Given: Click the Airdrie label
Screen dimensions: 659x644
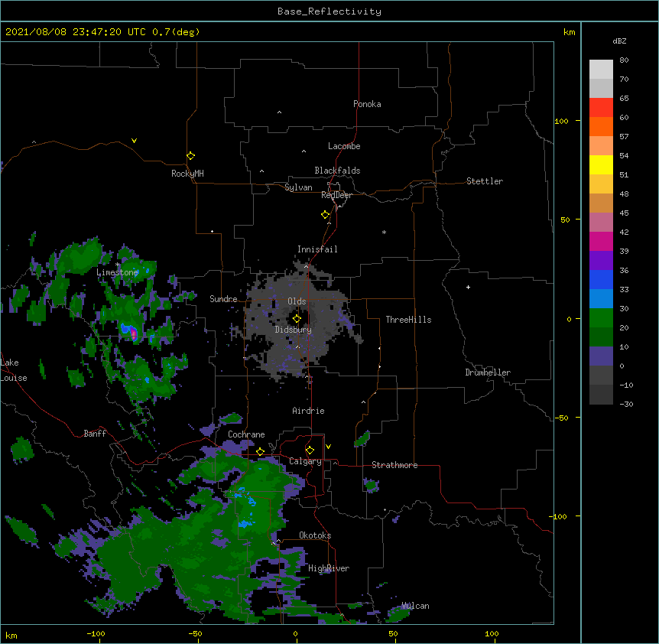Looking at the screenshot, I should pos(308,411).
